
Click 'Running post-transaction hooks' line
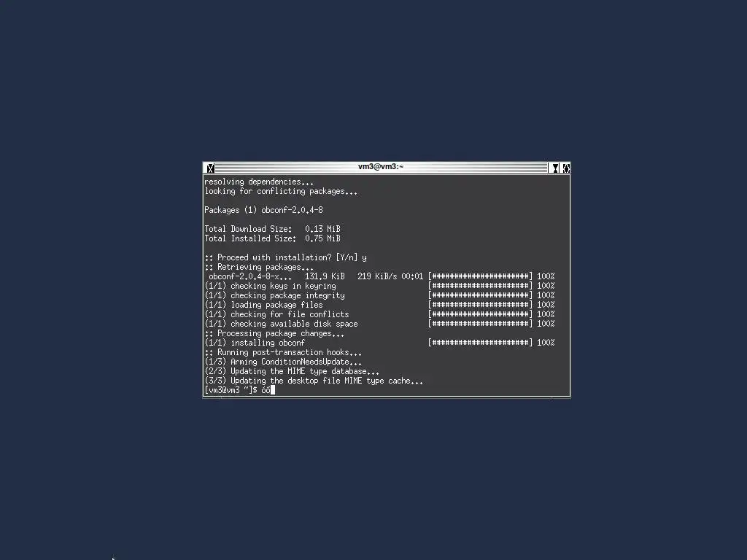[x=283, y=352]
